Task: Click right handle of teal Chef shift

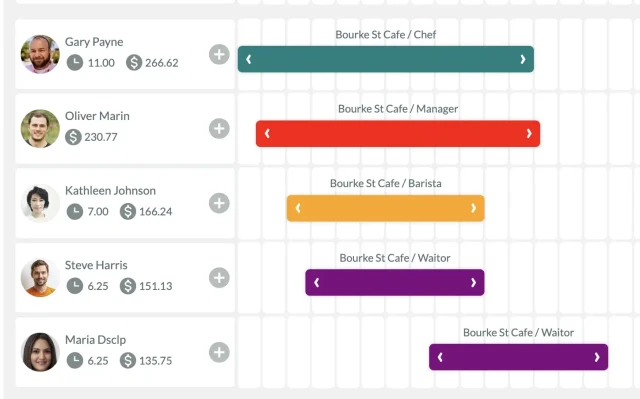Action: click(523, 59)
